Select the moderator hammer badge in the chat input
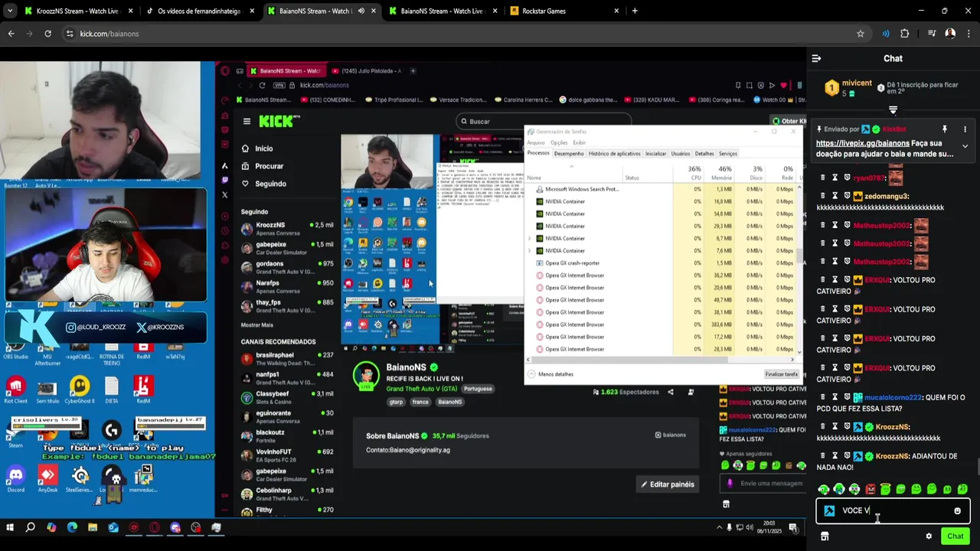The height and width of the screenshot is (551, 980). coord(829,510)
